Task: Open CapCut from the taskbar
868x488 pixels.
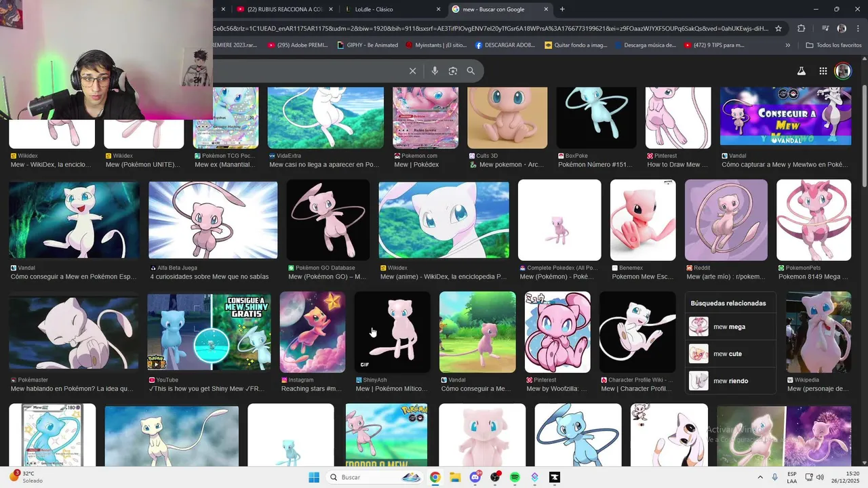Action: pyautogui.click(x=555, y=477)
